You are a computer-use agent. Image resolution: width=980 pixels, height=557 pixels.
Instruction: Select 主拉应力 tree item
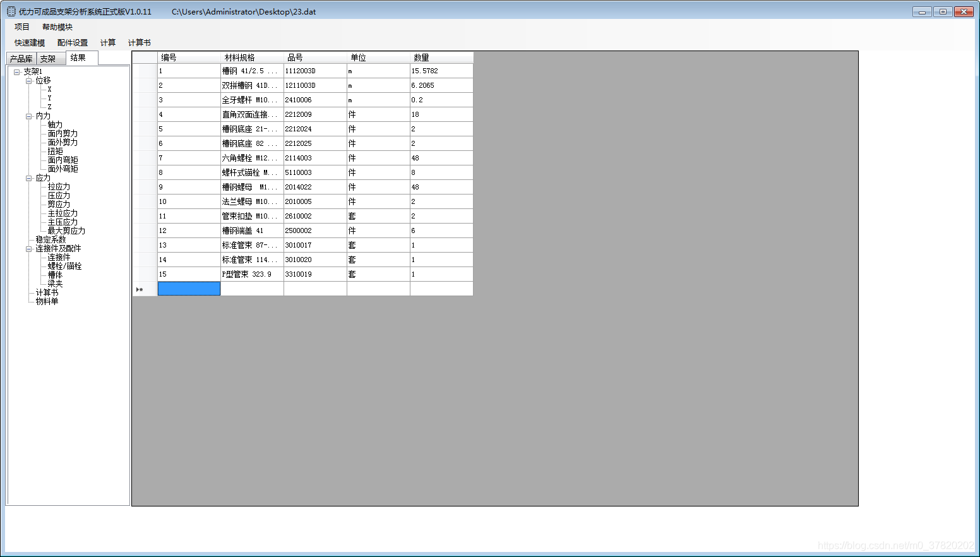point(63,213)
